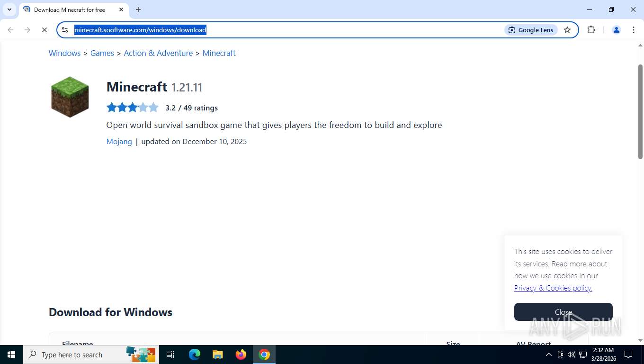Screen dimensions: 644x364
Task: Click the Download for Windows heading
Action: (x=111, y=312)
